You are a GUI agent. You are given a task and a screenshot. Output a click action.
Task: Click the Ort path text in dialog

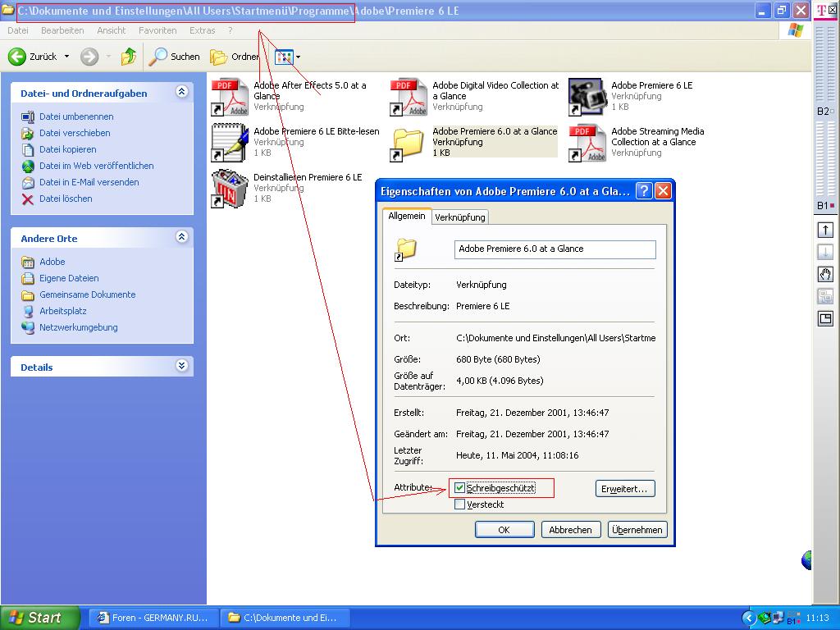(555, 338)
